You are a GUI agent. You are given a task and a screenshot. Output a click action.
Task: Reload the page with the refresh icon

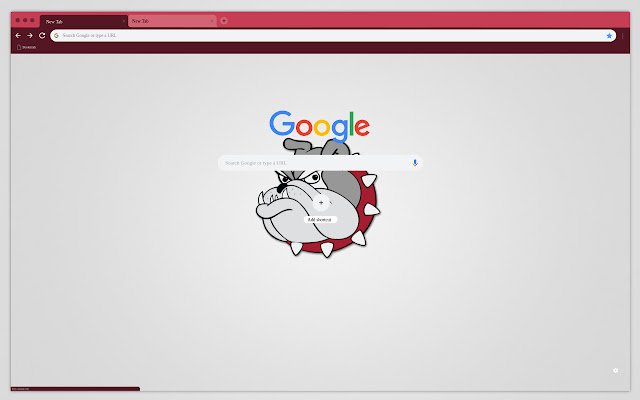42,36
